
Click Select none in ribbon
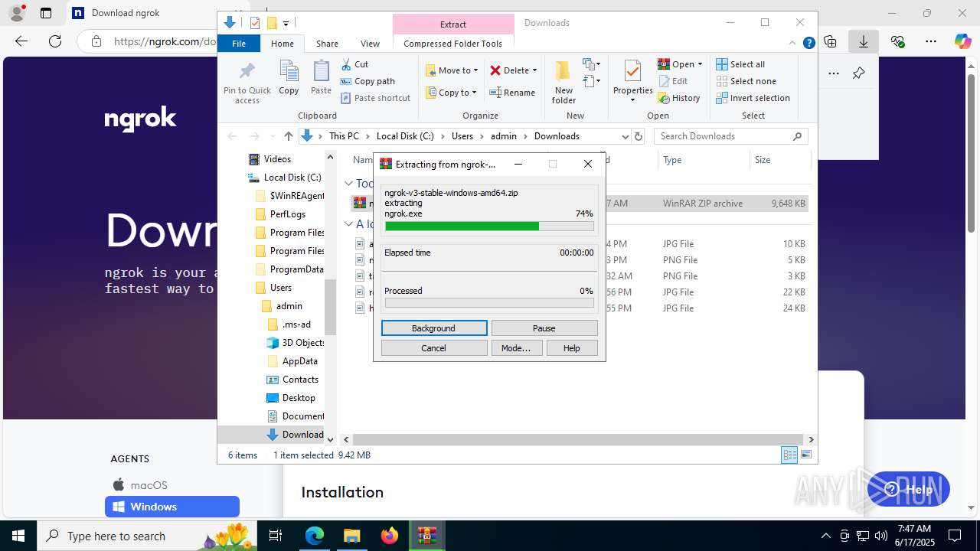click(746, 81)
